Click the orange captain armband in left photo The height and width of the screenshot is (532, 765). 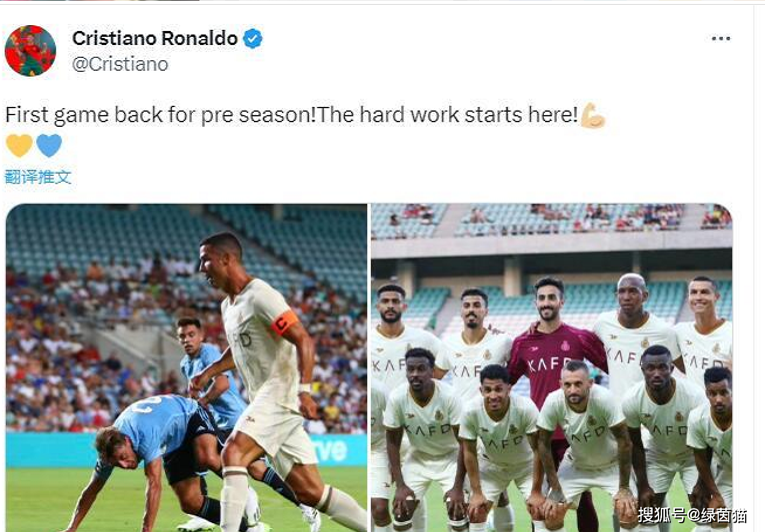[x=284, y=322]
